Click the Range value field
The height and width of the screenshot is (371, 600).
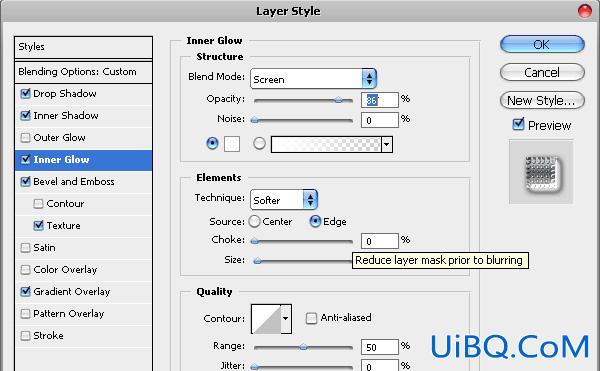point(380,347)
